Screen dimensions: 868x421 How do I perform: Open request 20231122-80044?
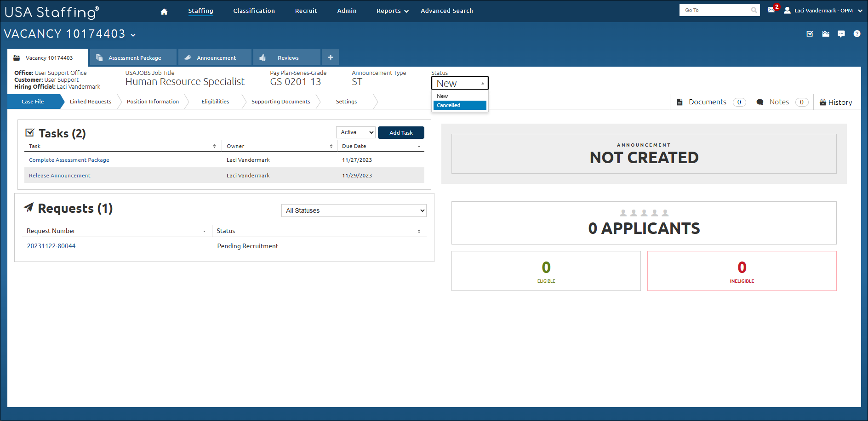pos(51,246)
